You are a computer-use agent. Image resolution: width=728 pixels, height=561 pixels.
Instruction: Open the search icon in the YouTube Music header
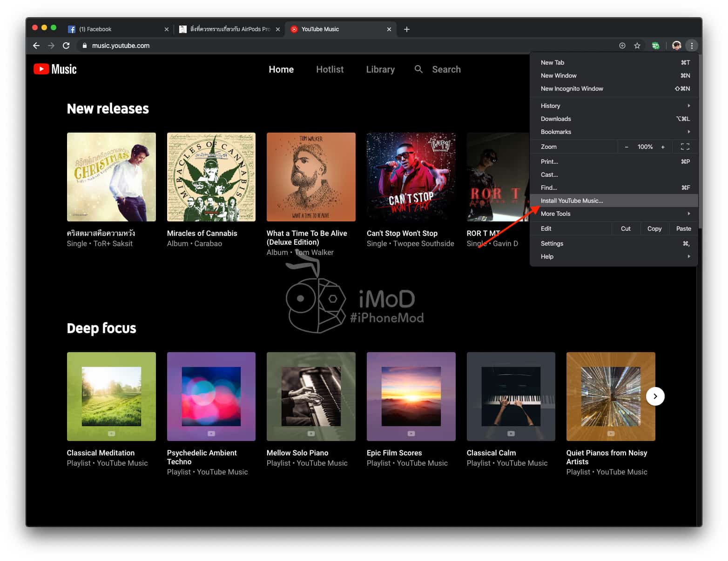click(418, 69)
